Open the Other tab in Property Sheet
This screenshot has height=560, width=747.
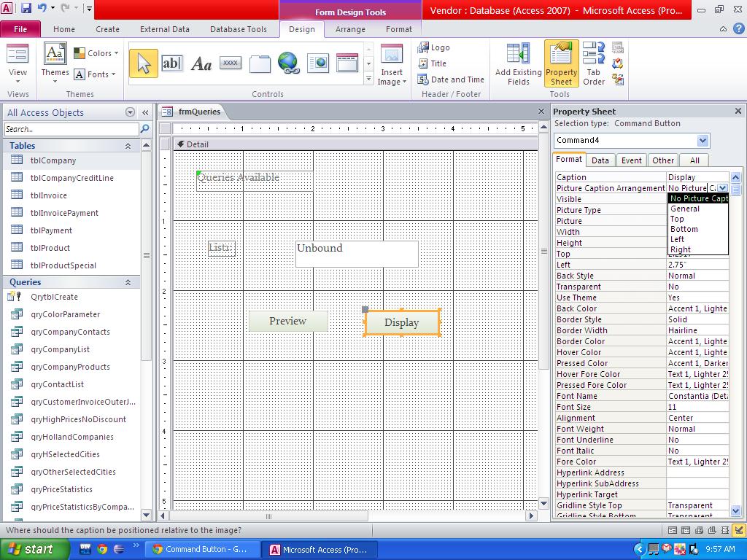tap(663, 160)
